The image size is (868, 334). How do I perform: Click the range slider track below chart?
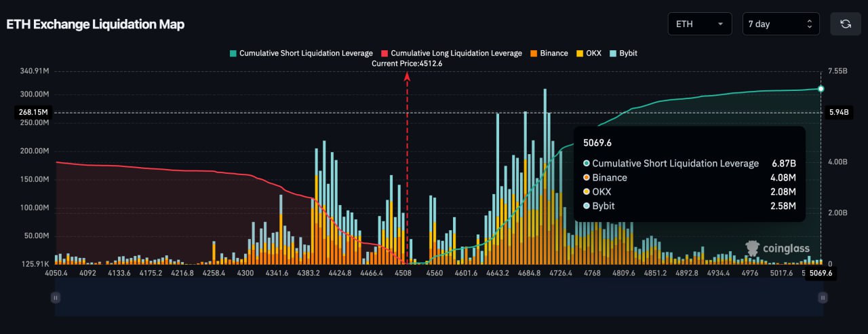click(x=439, y=297)
